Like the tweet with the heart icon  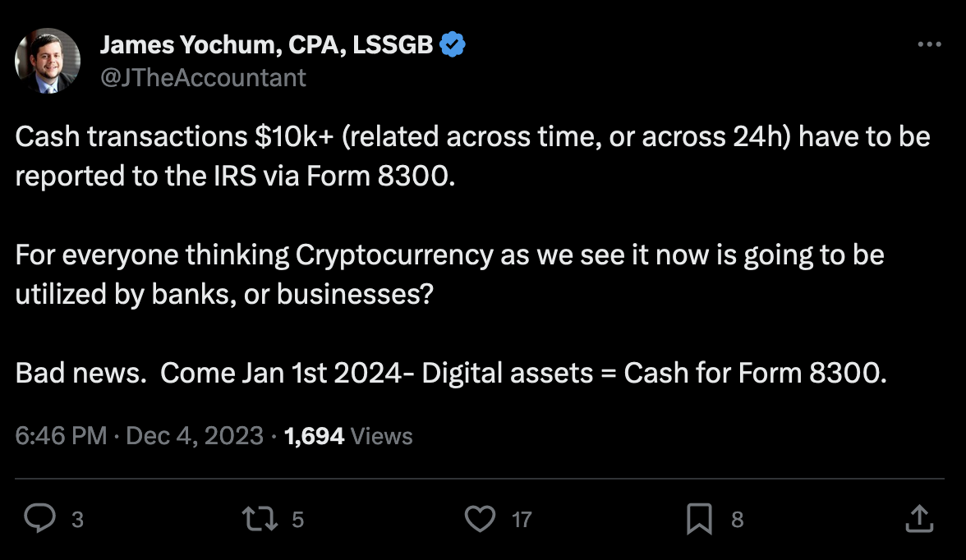(480, 519)
